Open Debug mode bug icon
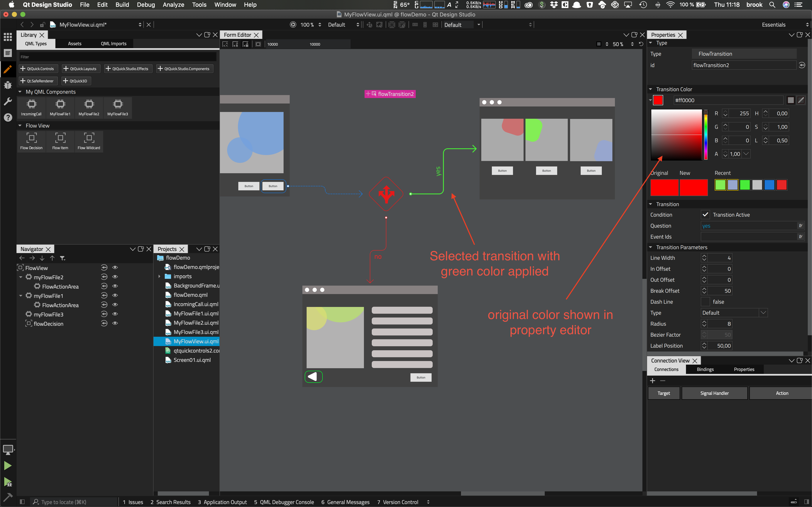Screen dimensions: 812x507 point(8,85)
